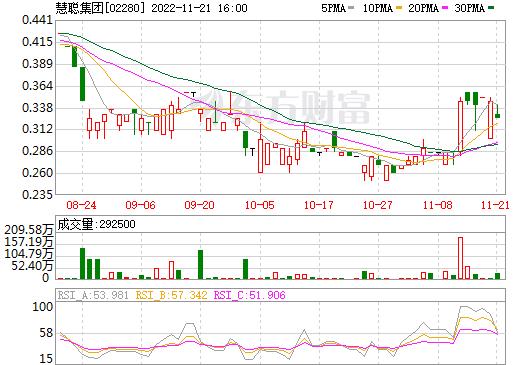Click the 30PMA legend label
The width and height of the screenshot is (520, 365).
point(469,8)
